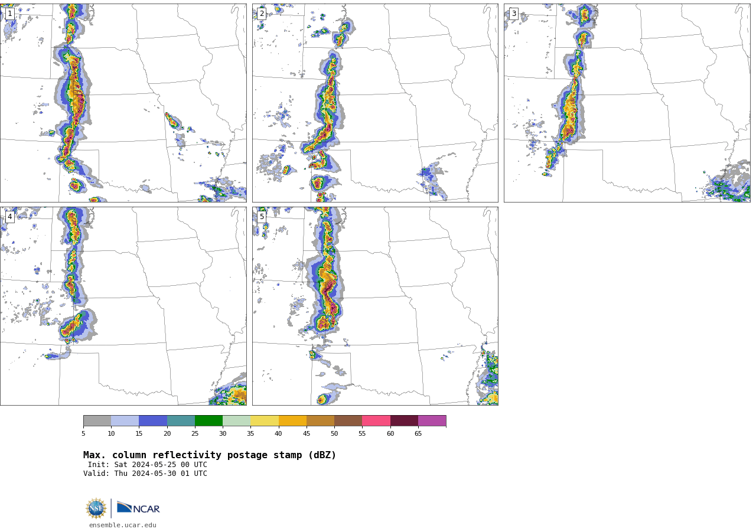Click the colorbar tick label 20
Viewport: 756px width, 532px height.
(x=167, y=433)
